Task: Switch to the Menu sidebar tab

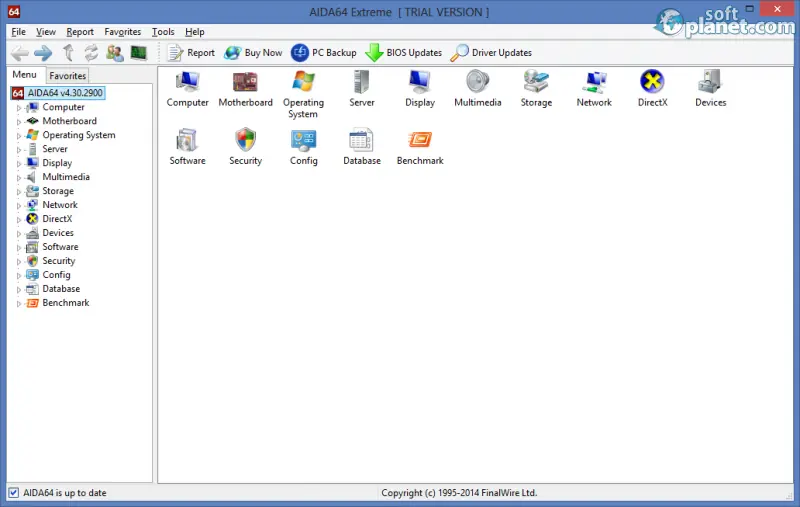Action: 24,74
